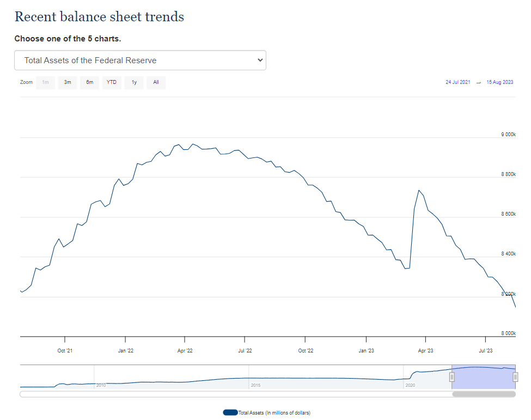Screen dimensions: 531x420
Task: Click the gray navigator scrollbar thumb
Action: 484,394
